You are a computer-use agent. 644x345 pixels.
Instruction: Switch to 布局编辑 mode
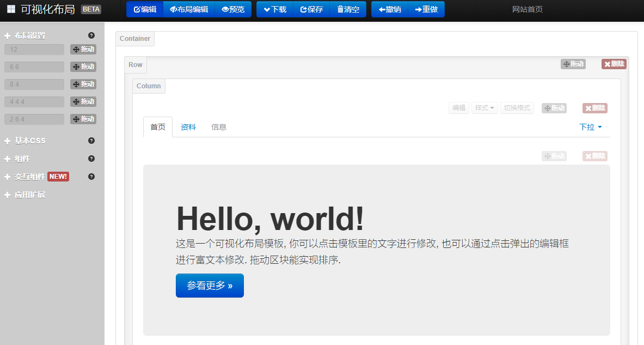[189, 9]
